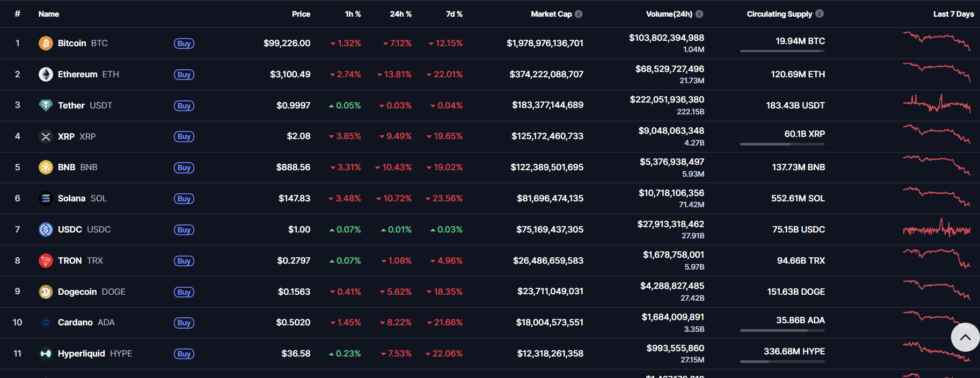Click the BNB coin logo icon
Image resolution: width=980 pixels, height=378 pixels.
coord(46,168)
